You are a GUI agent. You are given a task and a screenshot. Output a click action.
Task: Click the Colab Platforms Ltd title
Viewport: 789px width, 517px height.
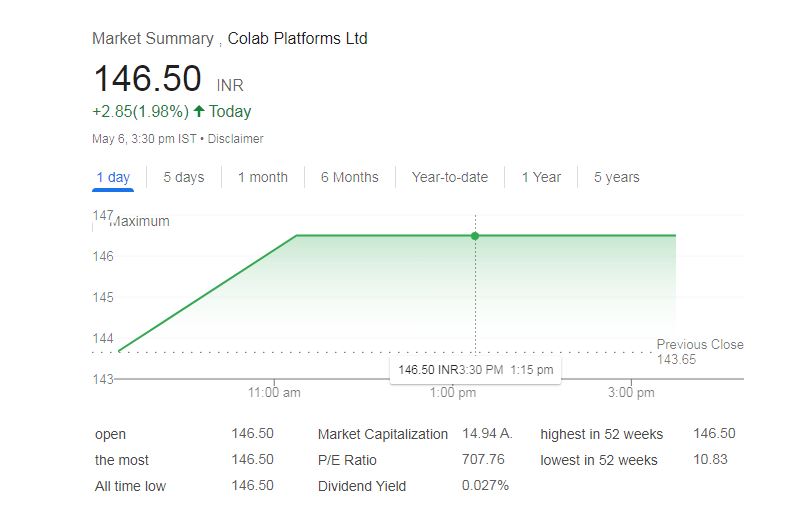pyautogui.click(x=297, y=38)
